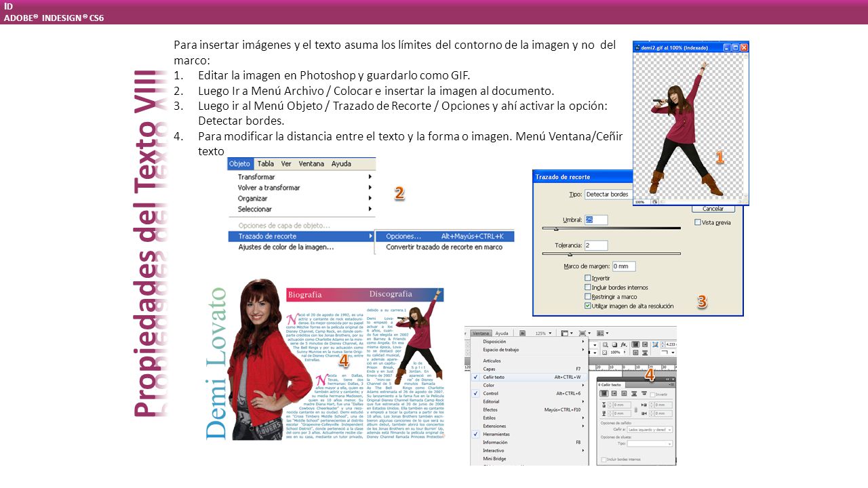868x488 pixels.
Task: Open the screen mode dropdown in application bar
Action: (x=585, y=333)
